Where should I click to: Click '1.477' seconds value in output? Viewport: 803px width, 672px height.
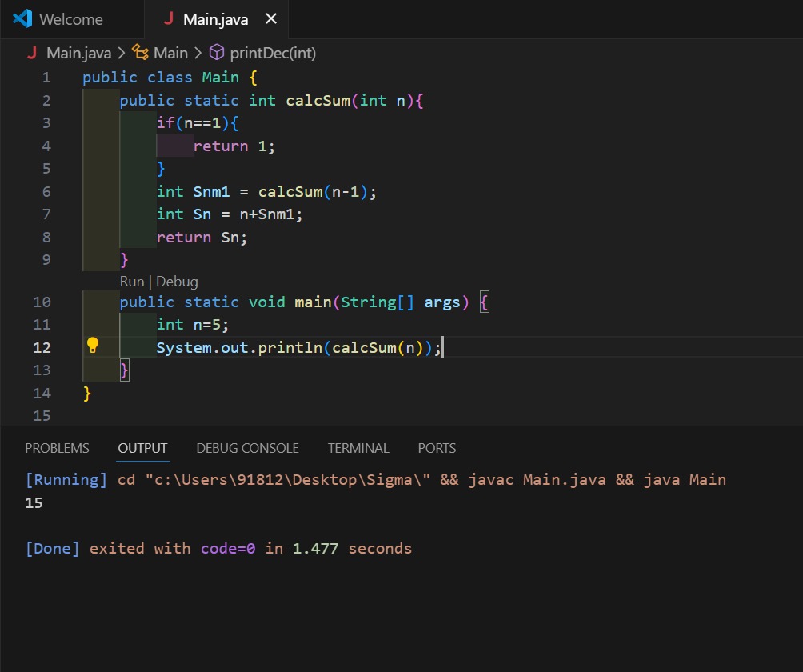[315, 549]
